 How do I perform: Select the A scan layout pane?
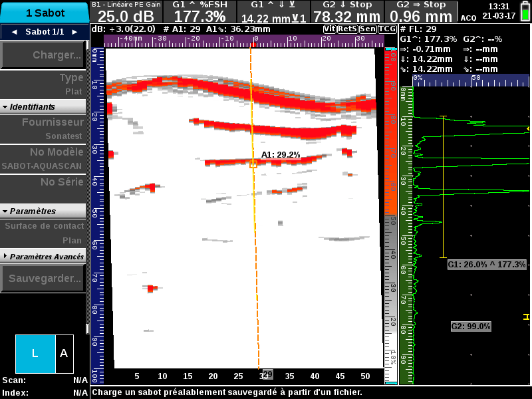[64, 354]
